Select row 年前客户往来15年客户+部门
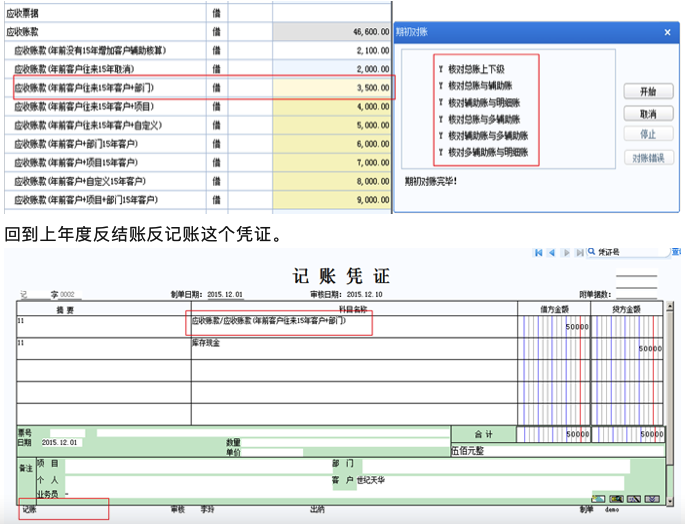This screenshot has height=524, width=685. click(x=198, y=88)
